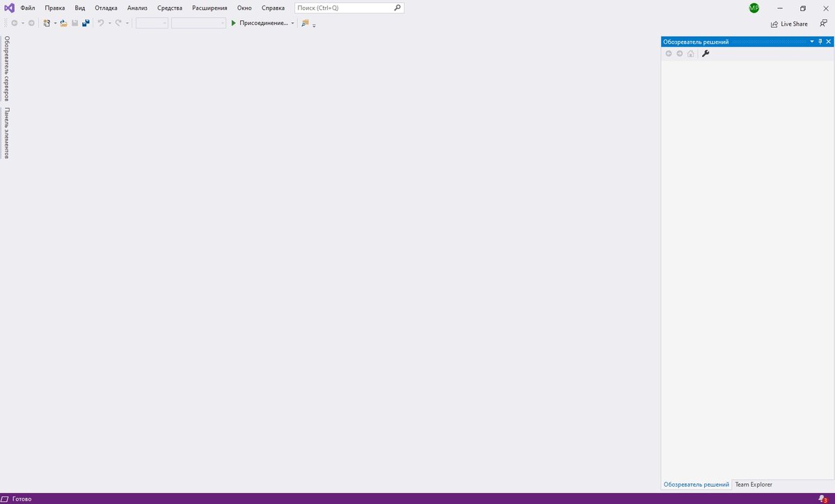Click the Open File toolbar icon
835x504 pixels.
point(63,23)
